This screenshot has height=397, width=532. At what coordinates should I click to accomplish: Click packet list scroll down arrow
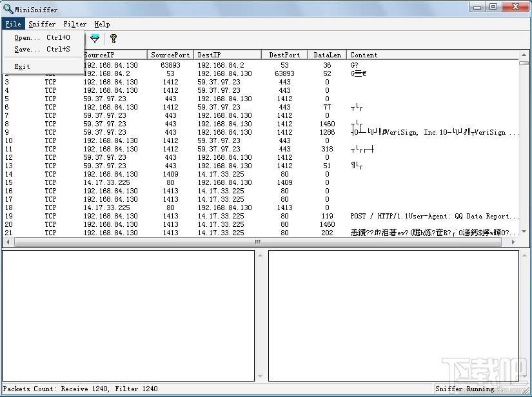pyautogui.click(x=524, y=231)
